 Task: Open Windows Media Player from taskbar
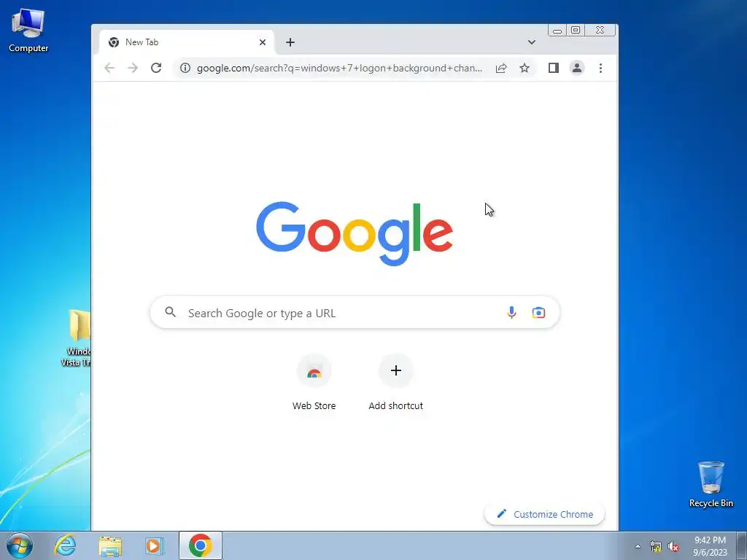155,546
